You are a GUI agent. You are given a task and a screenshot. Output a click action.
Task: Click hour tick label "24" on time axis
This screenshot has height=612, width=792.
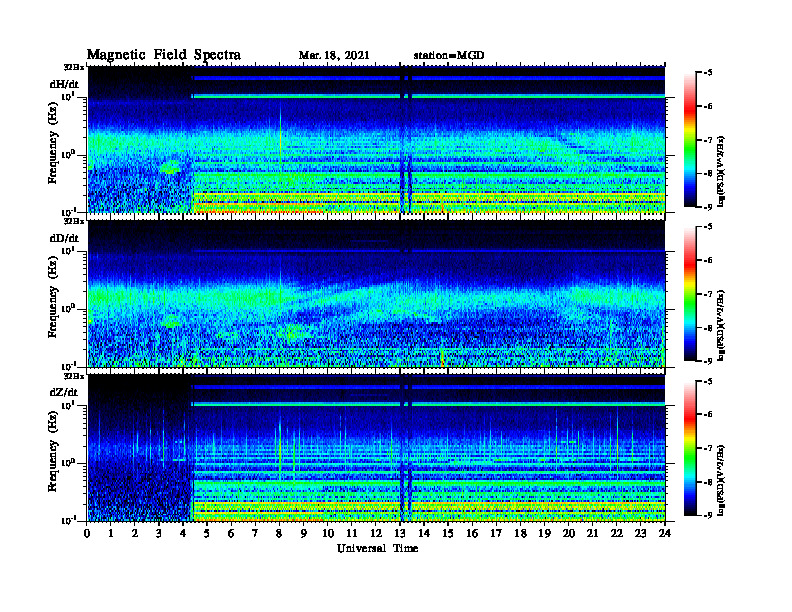coord(665,534)
